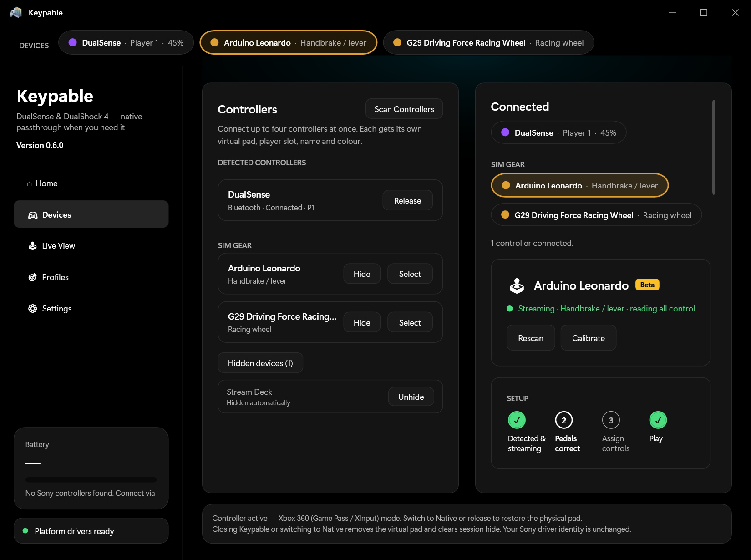Hide the Arduino Leonardo device
This screenshot has height=560, width=751.
tap(362, 274)
